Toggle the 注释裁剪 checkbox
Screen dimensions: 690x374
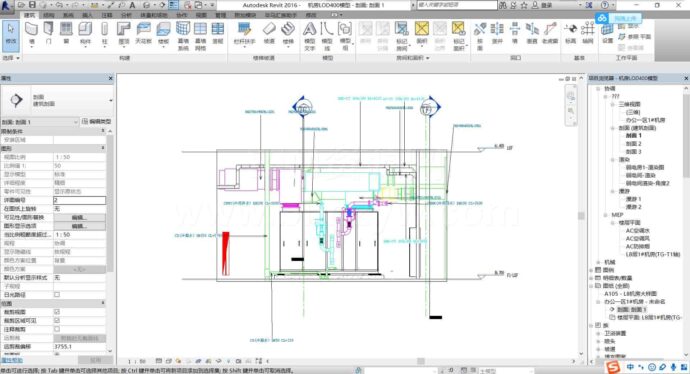57,329
